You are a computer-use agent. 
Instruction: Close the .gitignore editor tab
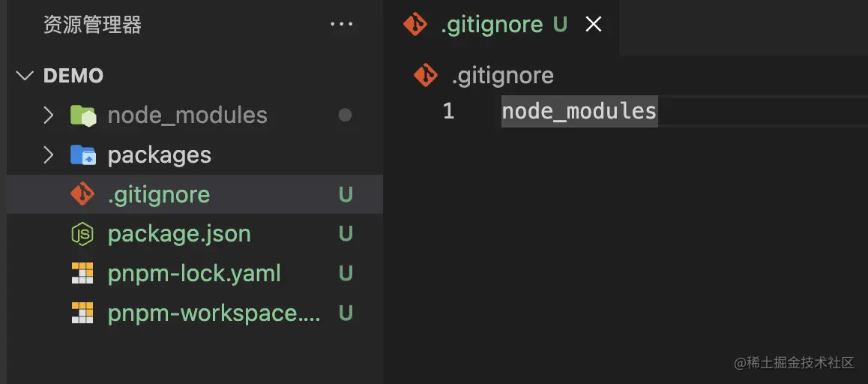click(x=594, y=25)
